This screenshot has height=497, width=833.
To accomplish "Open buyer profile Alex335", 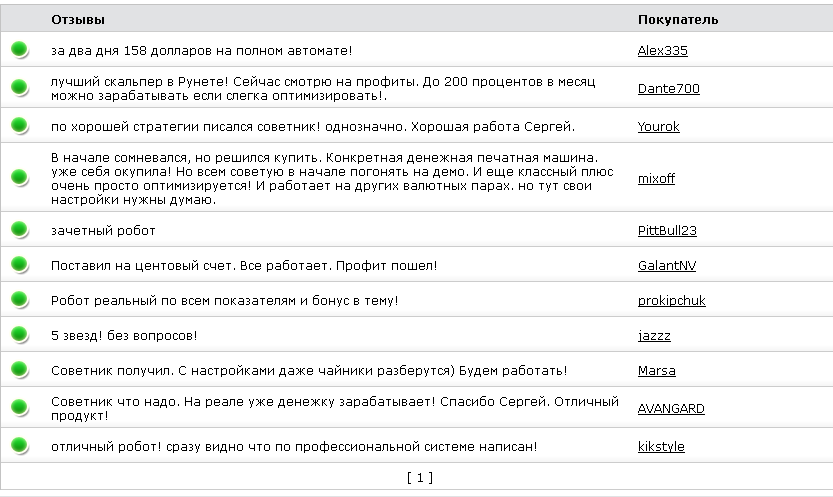I will point(662,51).
